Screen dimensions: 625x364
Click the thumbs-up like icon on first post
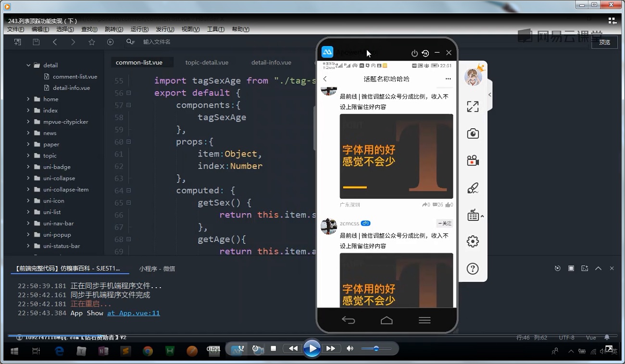[x=448, y=205]
